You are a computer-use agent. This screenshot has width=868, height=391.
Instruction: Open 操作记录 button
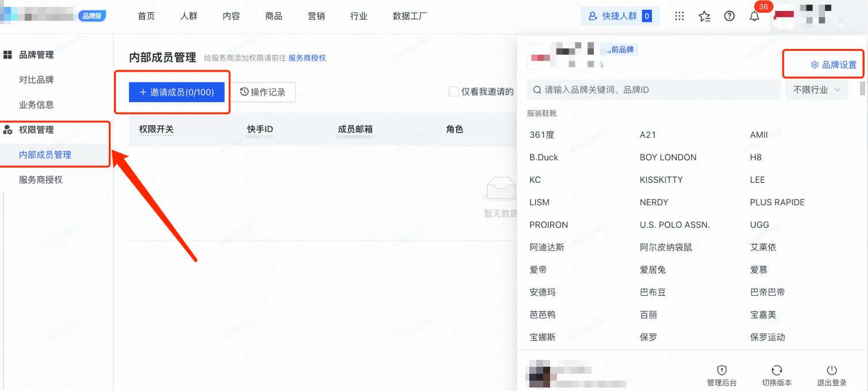click(x=263, y=92)
